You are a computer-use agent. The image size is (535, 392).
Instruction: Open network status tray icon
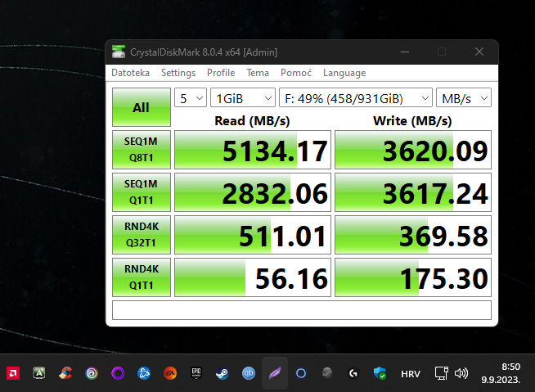(441, 373)
